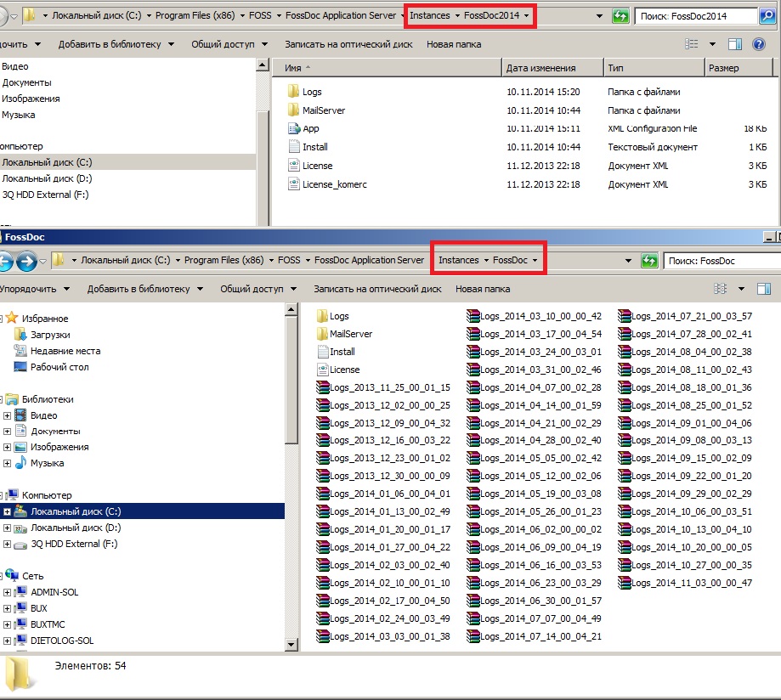Screen dimensions: 781x700
Task: Select the Logs_2014_06_30_00_01_57 file name
Action: tap(541, 601)
